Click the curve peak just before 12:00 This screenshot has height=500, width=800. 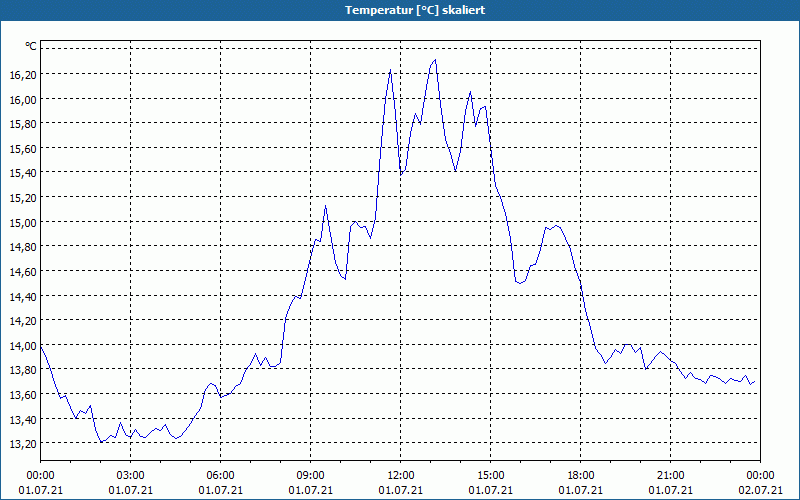pos(390,70)
